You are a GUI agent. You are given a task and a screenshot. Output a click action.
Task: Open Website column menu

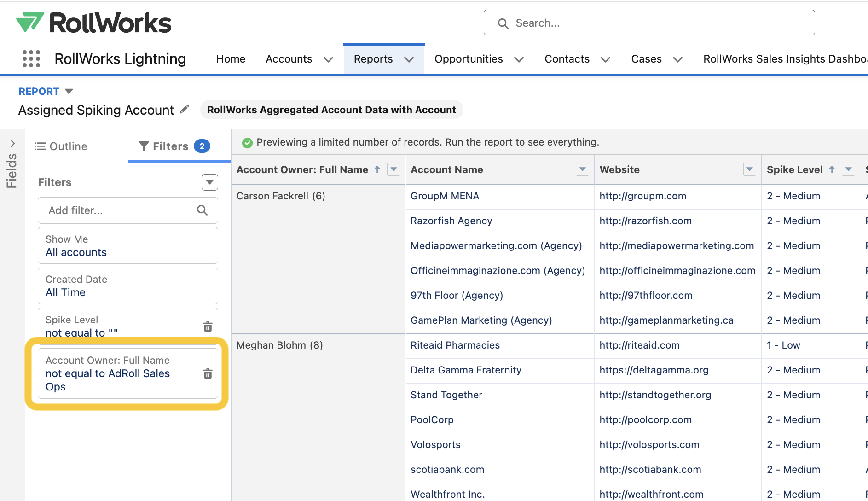point(750,169)
